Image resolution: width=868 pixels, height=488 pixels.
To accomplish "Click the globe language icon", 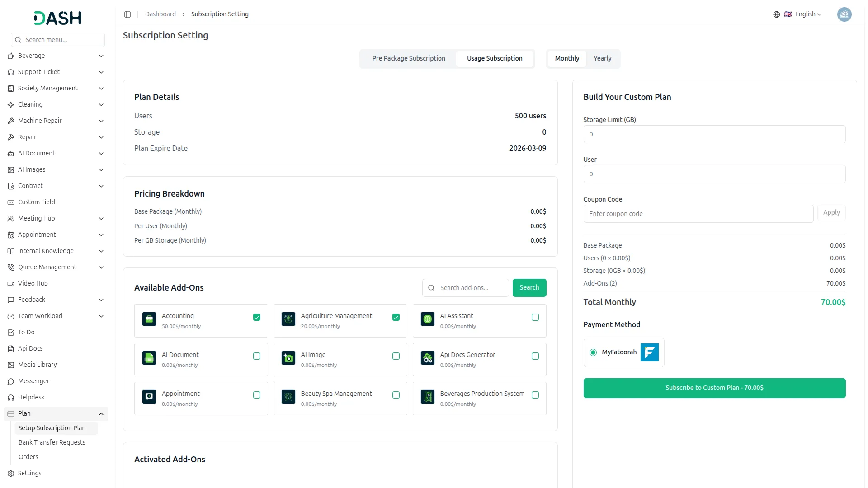I will (777, 14).
